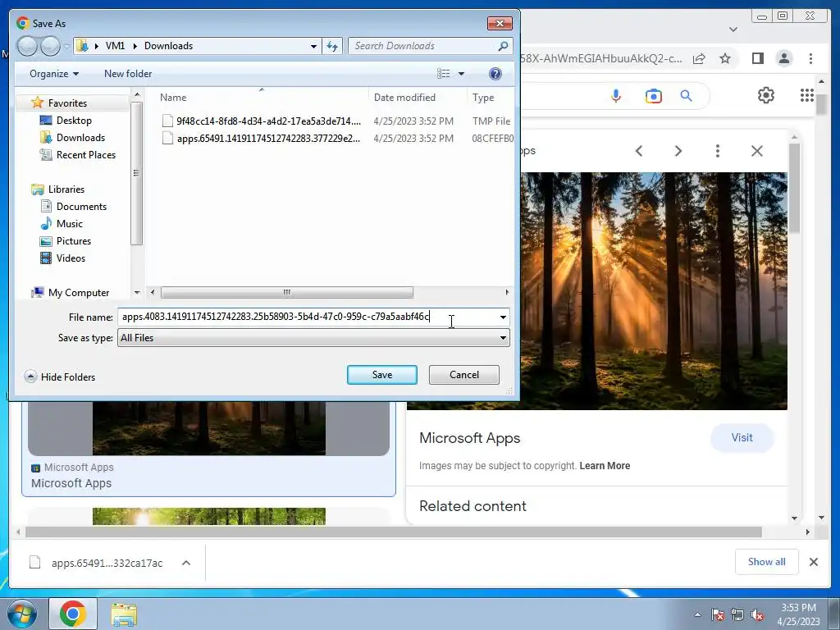Open Downloads in the Favorites list
Image resolution: width=840 pixels, height=630 pixels.
click(80, 138)
